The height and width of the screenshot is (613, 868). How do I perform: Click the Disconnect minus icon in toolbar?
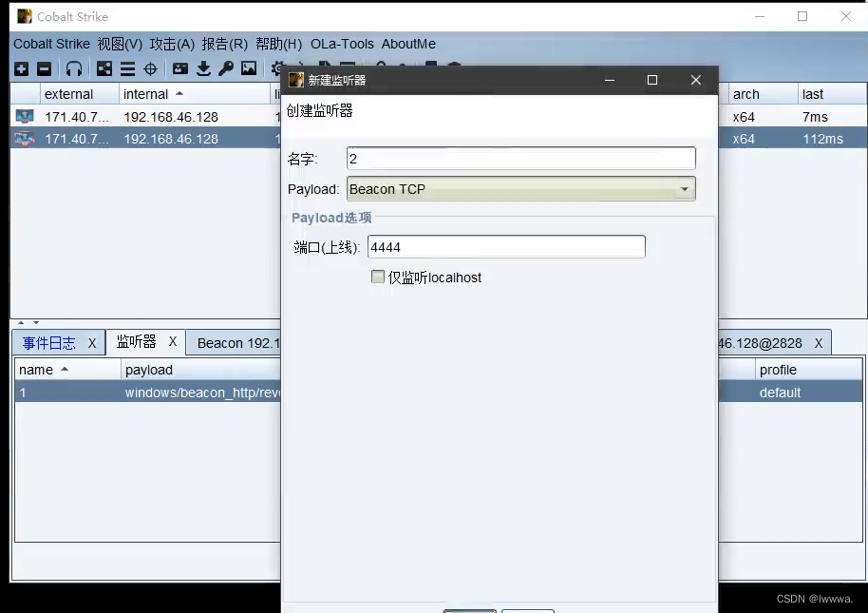(45, 69)
